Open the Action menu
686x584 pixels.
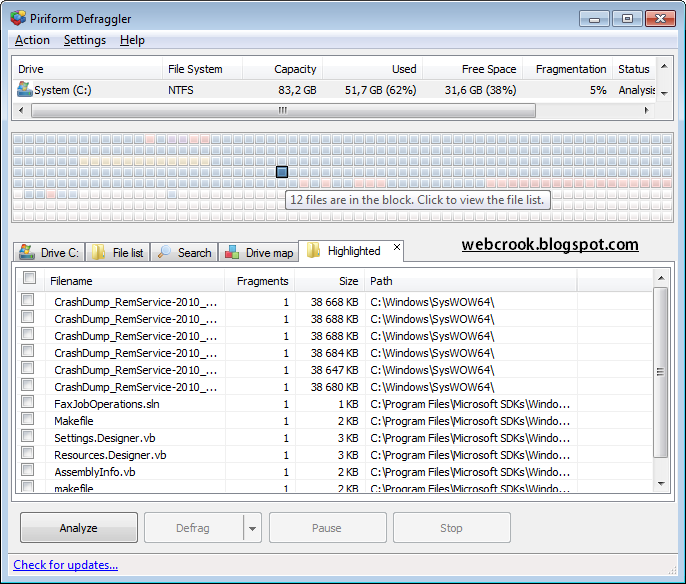pos(32,40)
